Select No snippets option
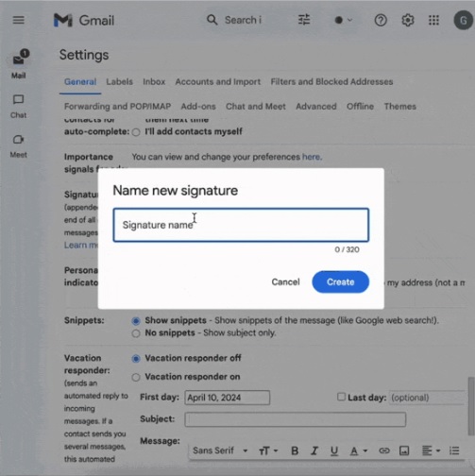This screenshot has width=475, height=476. (x=136, y=333)
